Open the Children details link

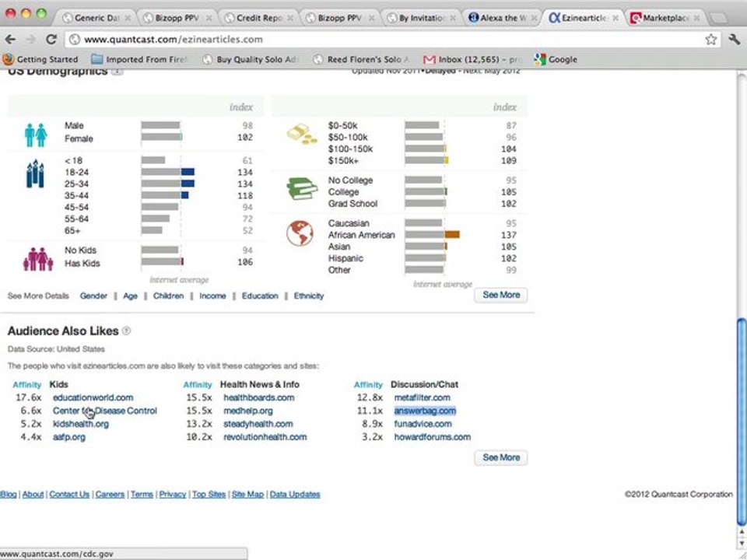click(x=168, y=296)
